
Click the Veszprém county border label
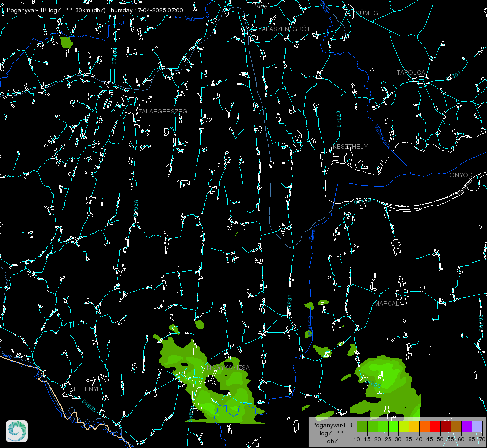383,136
